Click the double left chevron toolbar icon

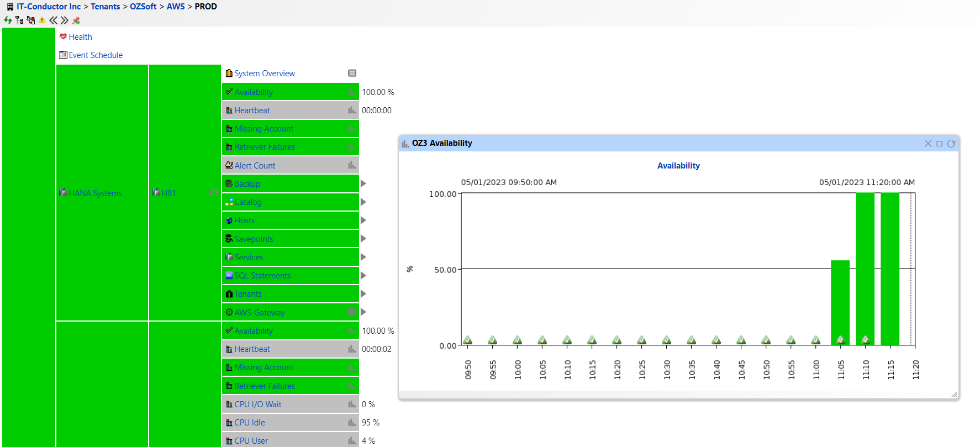[x=53, y=20]
